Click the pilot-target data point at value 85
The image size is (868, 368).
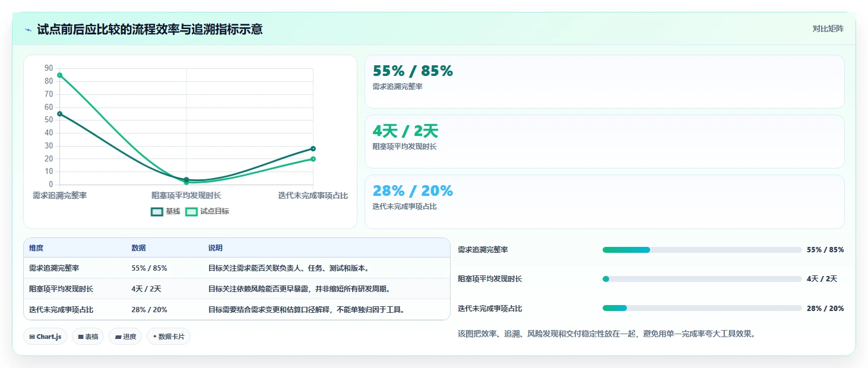[x=59, y=75]
